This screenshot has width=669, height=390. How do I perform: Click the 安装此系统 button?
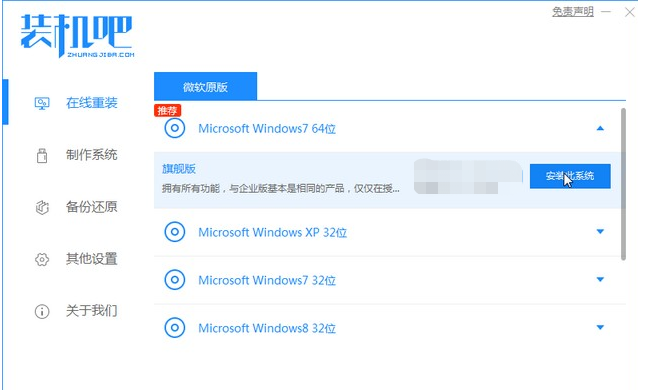pyautogui.click(x=570, y=176)
